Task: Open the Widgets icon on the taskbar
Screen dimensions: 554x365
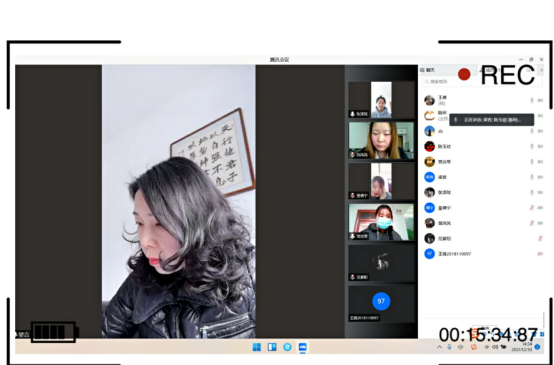Action: (272, 347)
